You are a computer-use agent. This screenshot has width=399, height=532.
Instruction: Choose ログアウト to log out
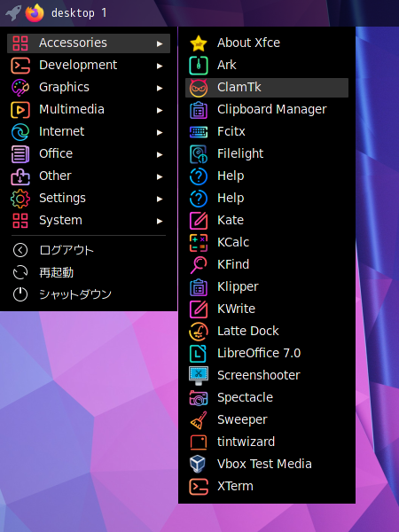point(89,250)
